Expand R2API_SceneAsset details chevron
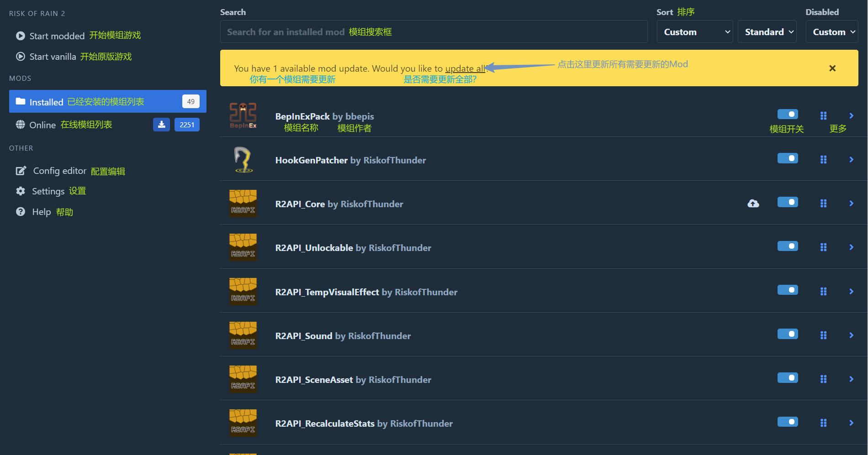Image resolution: width=868 pixels, height=455 pixels. pos(851,379)
